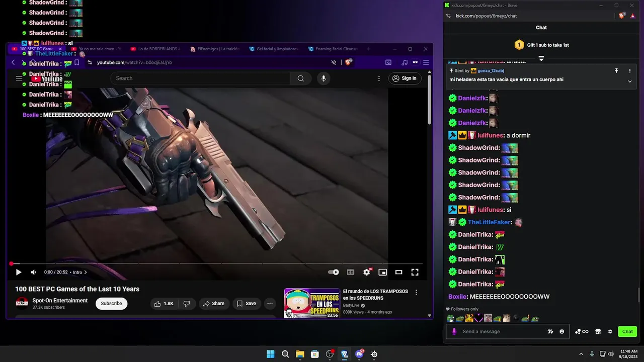This screenshot has width=644, height=362.
Task: Share the video
Action: [x=214, y=304]
